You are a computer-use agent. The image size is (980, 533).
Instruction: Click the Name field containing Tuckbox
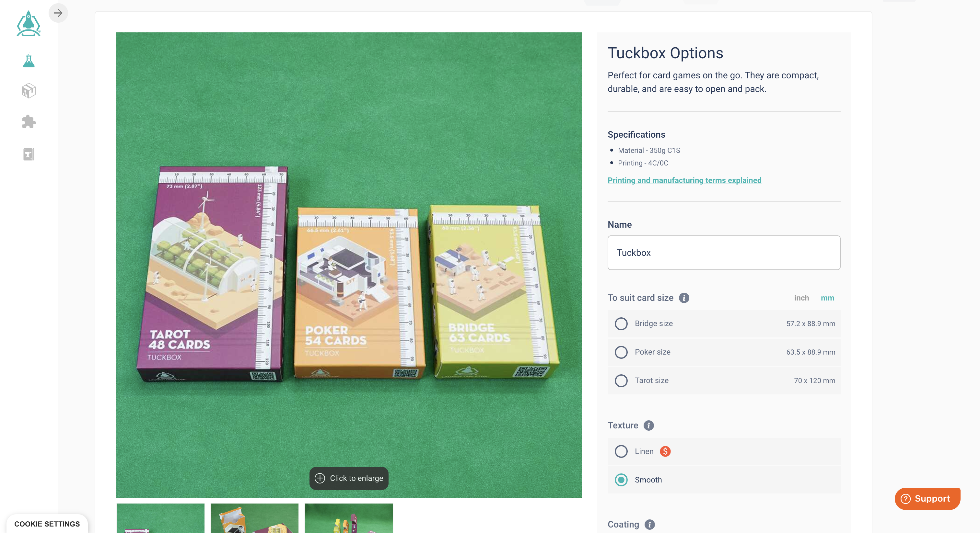click(x=724, y=253)
